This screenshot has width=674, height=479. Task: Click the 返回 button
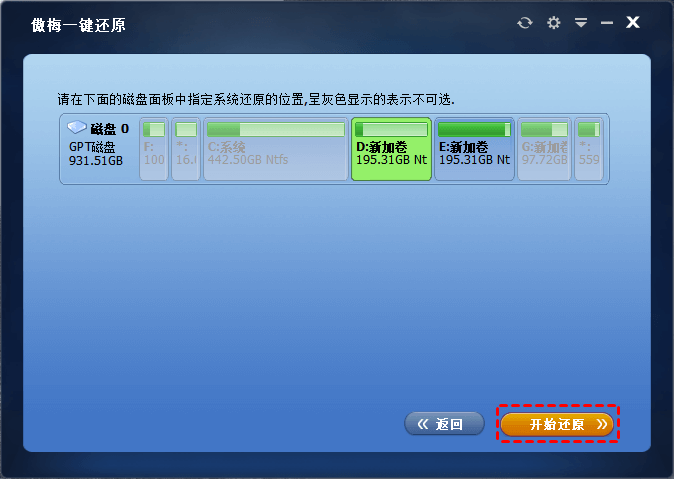click(444, 424)
